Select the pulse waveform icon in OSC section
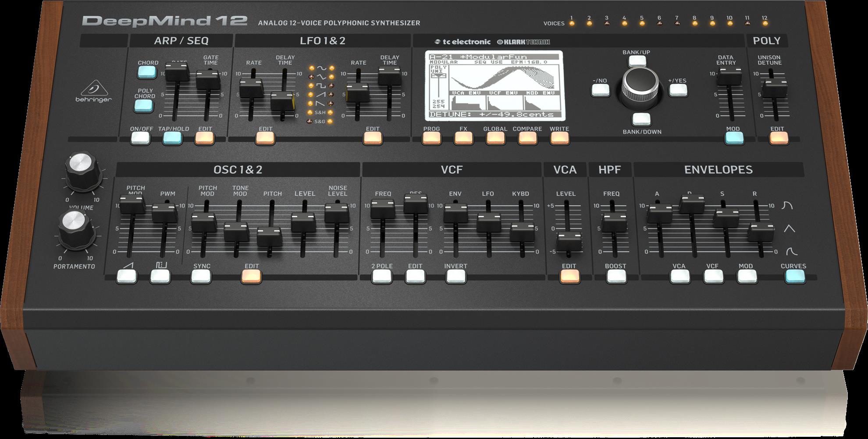868x439 pixels. point(162,275)
